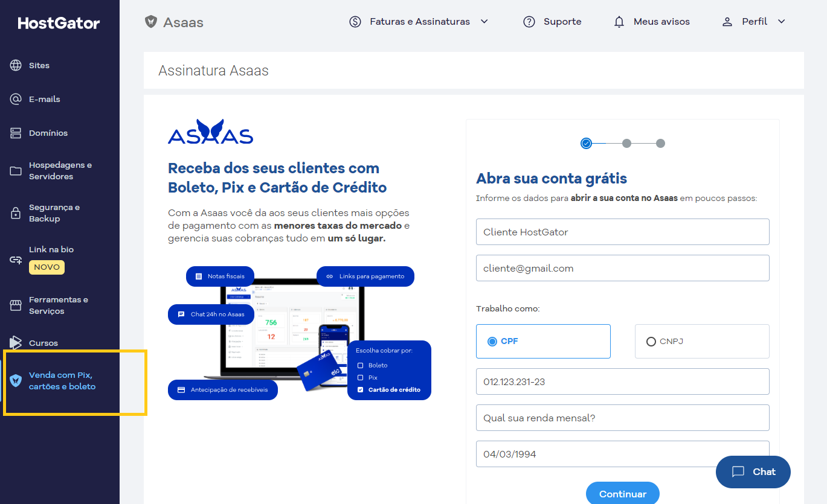
Task: Click the Perfil person icon
Action: pyautogui.click(x=727, y=22)
